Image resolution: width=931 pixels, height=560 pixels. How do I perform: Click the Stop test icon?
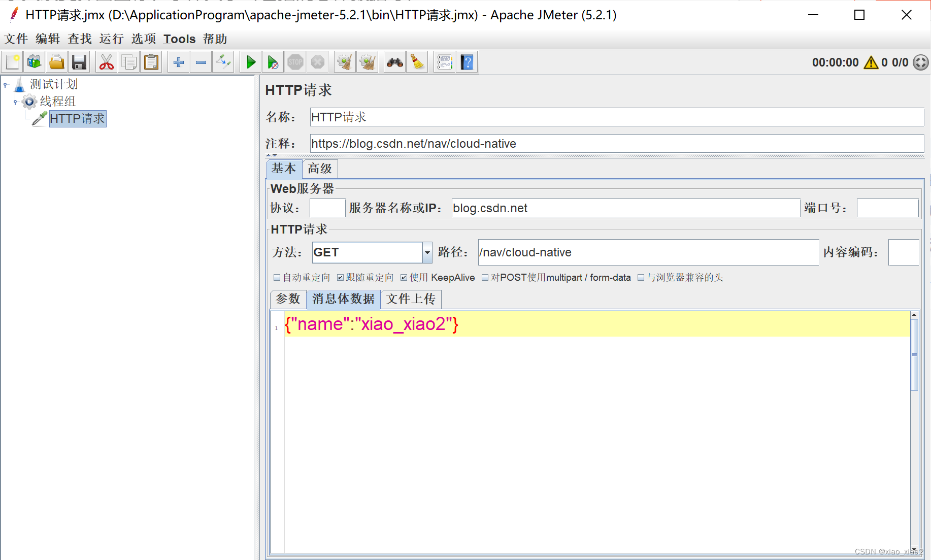pyautogui.click(x=295, y=62)
